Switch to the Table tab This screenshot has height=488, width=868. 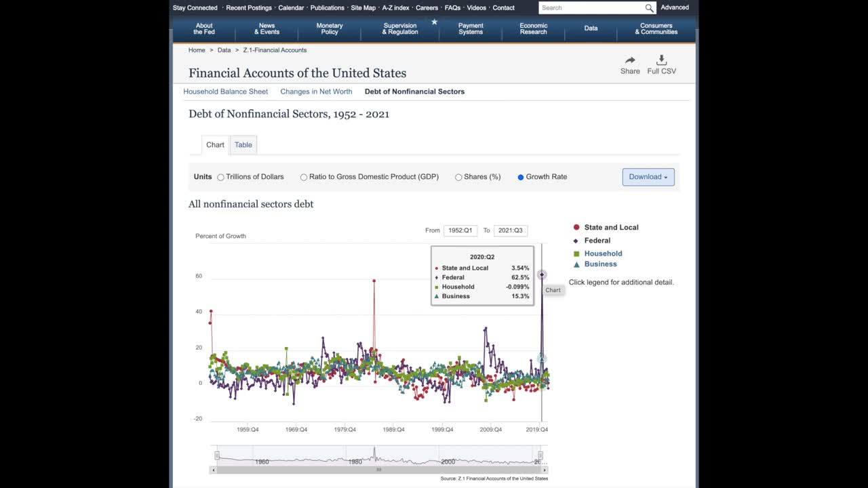pyautogui.click(x=243, y=145)
